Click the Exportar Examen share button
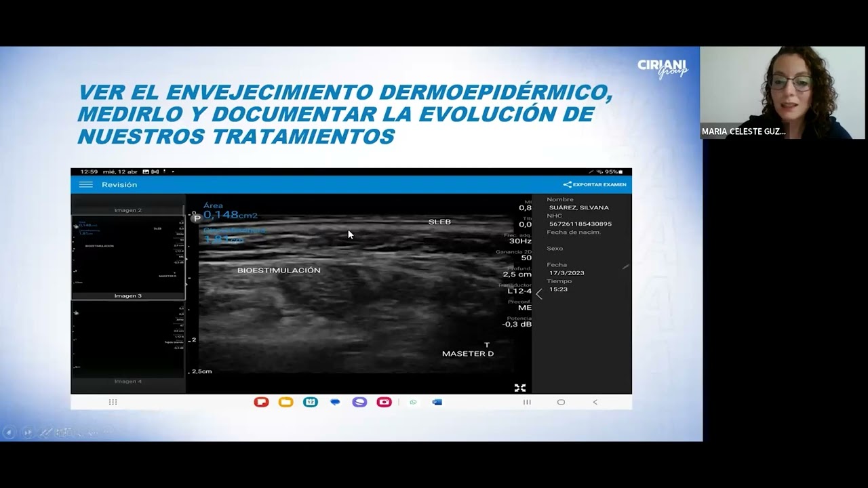The width and height of the screenshot is (868, 488). point(595,184)
